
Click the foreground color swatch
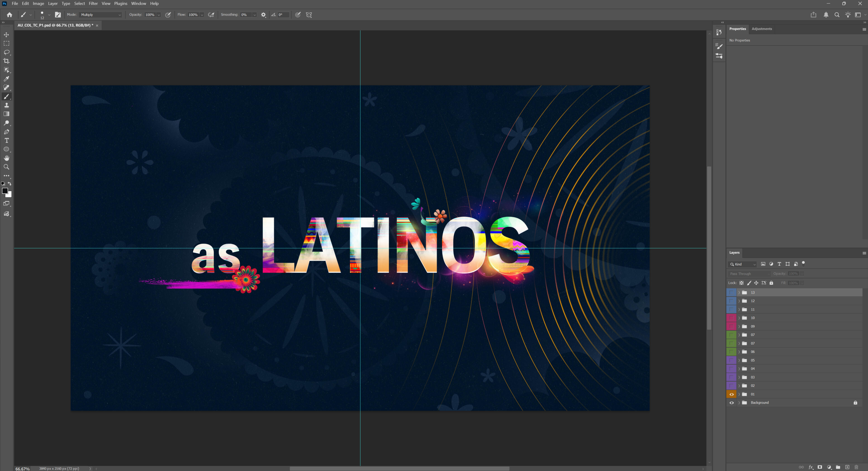[5, 191]
